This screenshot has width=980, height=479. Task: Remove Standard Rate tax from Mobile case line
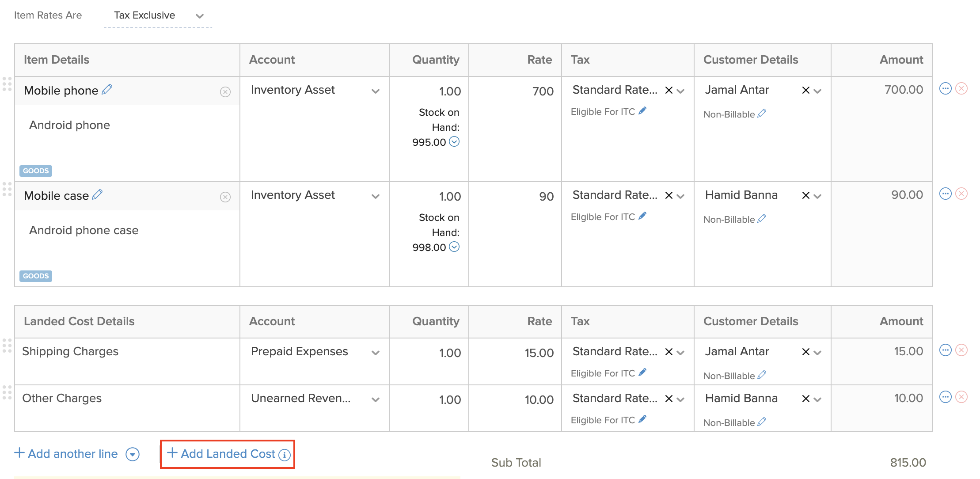[x=669, y=195]
